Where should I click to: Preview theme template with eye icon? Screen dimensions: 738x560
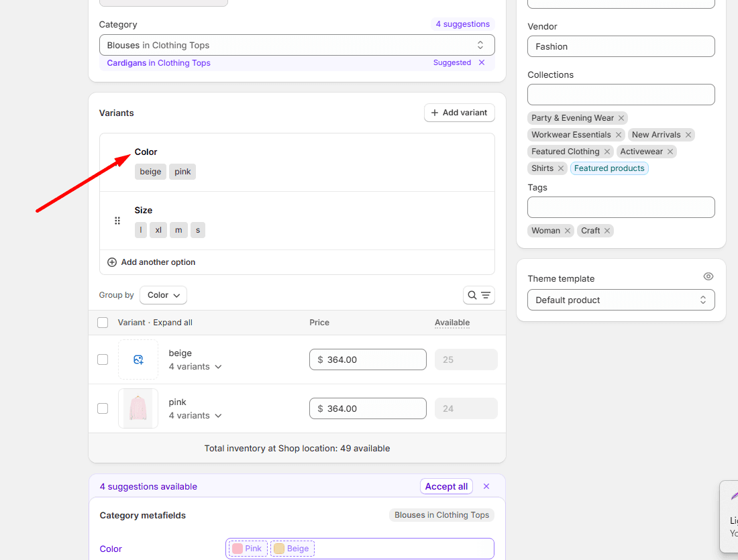tap(708, 276)
